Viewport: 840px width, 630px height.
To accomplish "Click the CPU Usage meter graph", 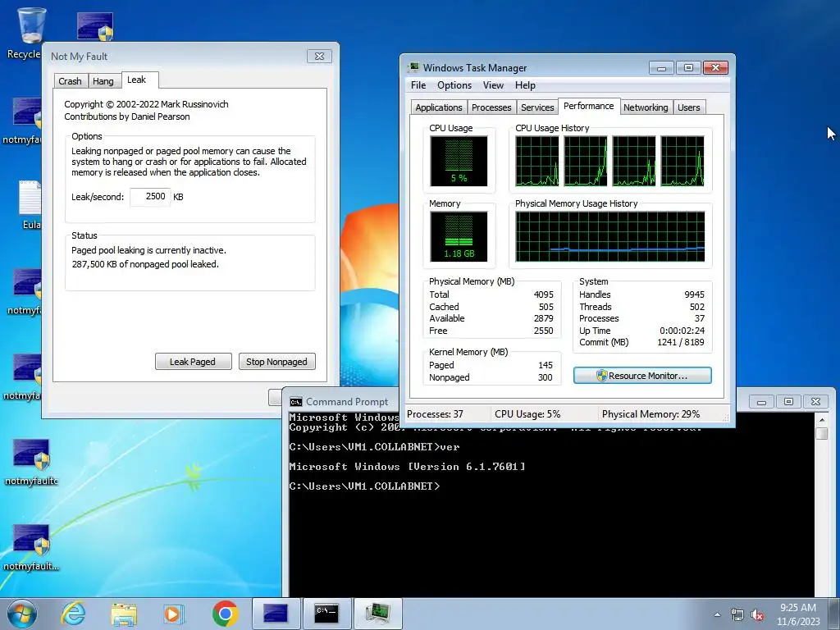I will pos(459,162).
